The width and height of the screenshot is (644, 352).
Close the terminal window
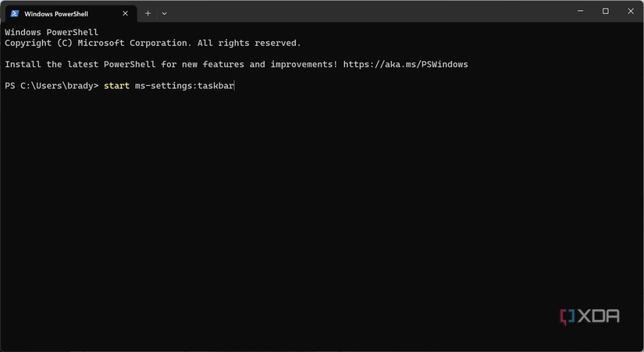pos(631,11)
